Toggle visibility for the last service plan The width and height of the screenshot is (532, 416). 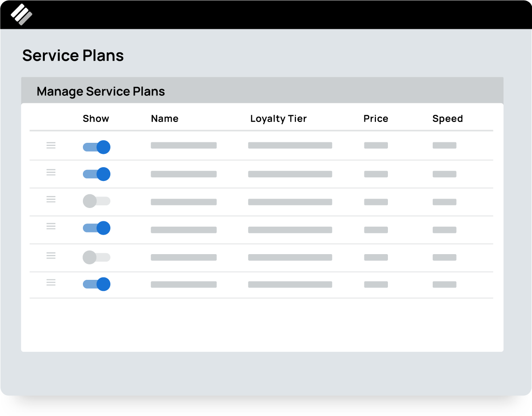point(96,284)
